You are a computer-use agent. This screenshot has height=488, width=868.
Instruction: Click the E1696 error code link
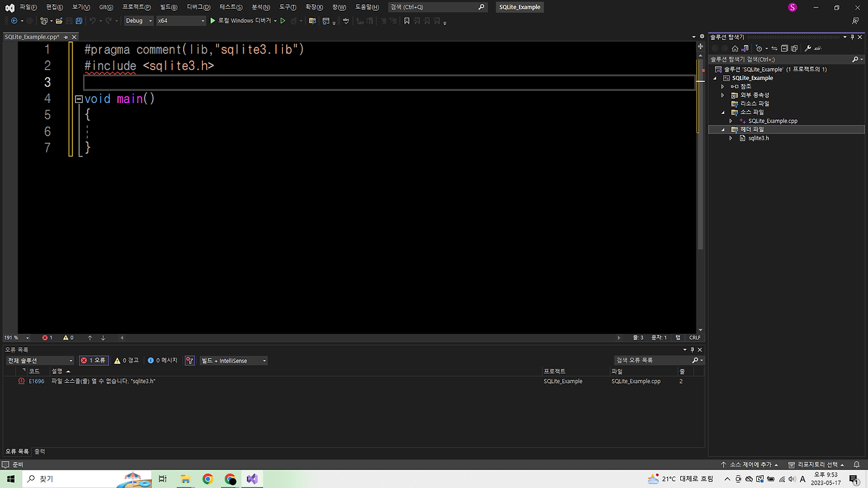click(x=37, y=382)
